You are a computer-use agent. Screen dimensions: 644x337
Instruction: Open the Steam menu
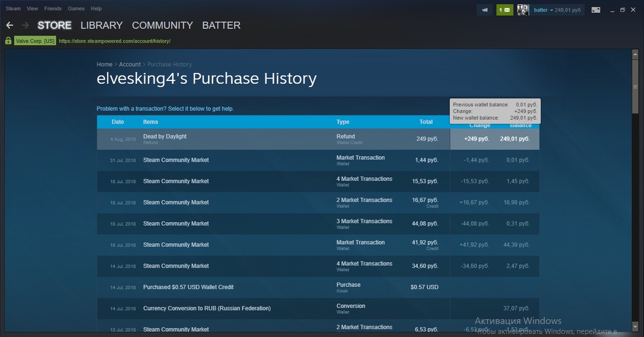pyautogui.click(x=13, y=9)
